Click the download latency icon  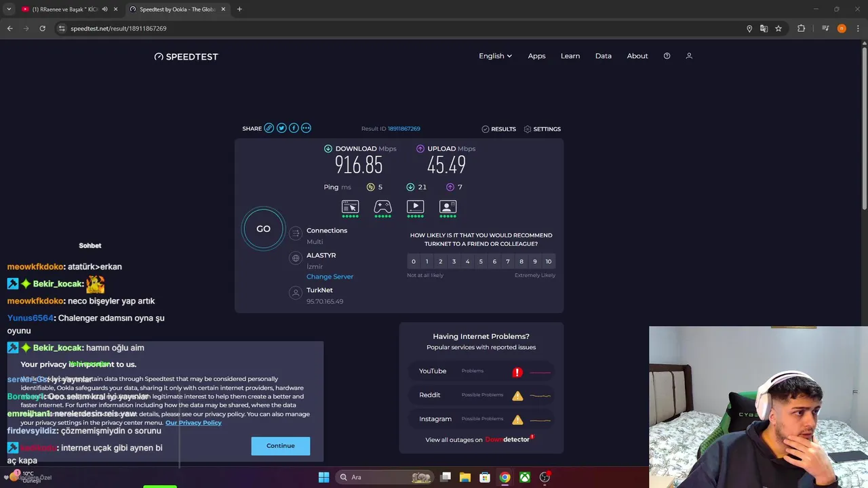tap(410, 187)
